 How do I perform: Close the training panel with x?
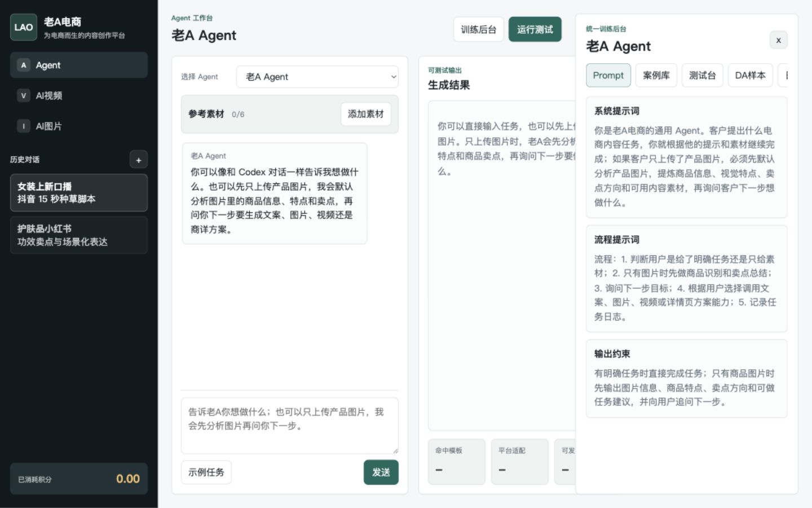click(779, 40)
